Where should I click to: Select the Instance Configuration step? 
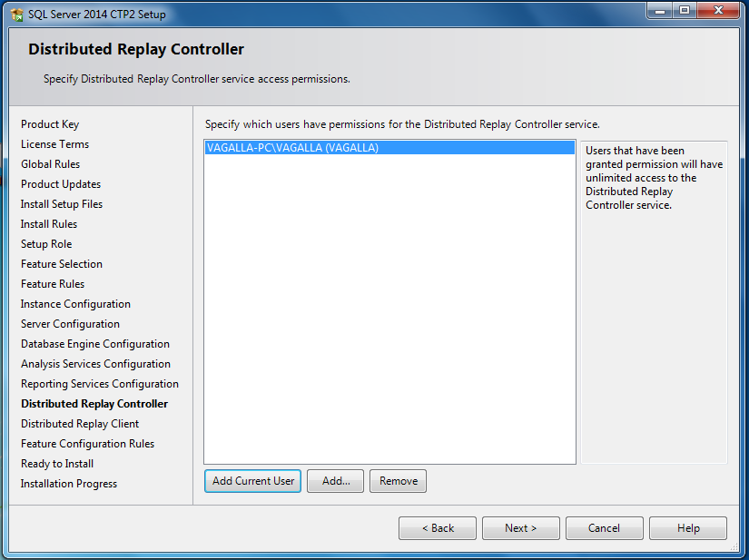(75, 304)
